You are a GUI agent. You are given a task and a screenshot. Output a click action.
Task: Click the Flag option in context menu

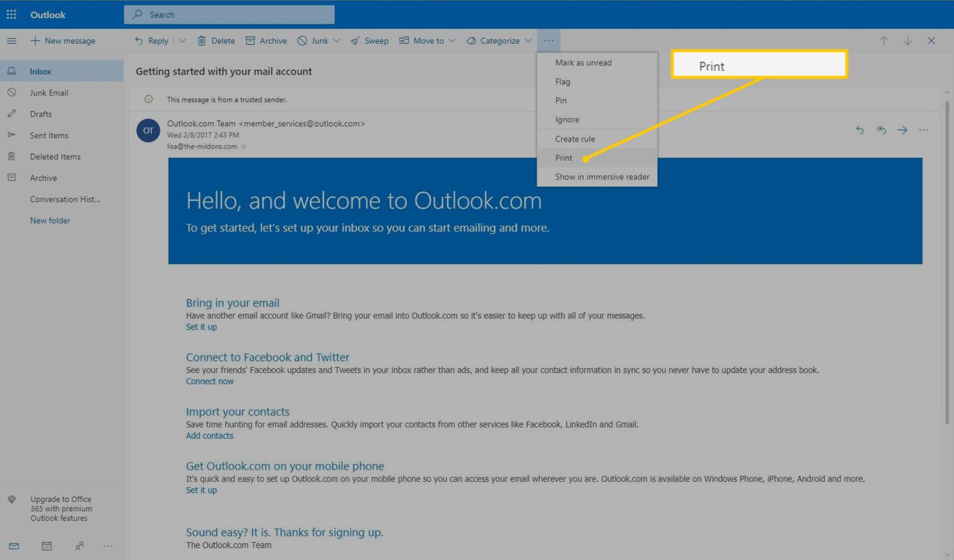point(562,81)
